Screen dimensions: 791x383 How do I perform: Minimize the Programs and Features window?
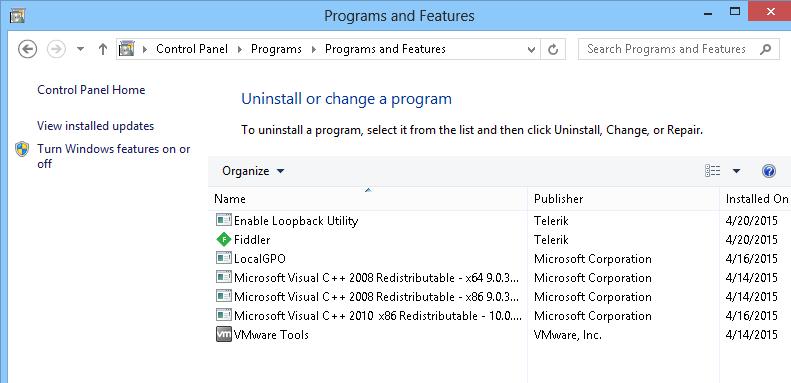pyautogui.click(x=709, y=13)
